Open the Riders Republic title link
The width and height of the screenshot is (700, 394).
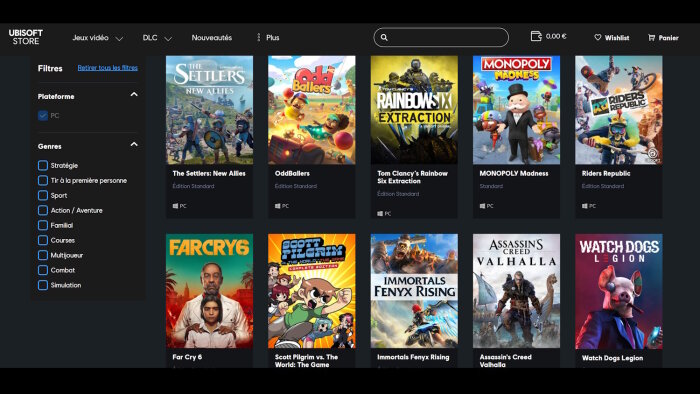coord(606,173)
